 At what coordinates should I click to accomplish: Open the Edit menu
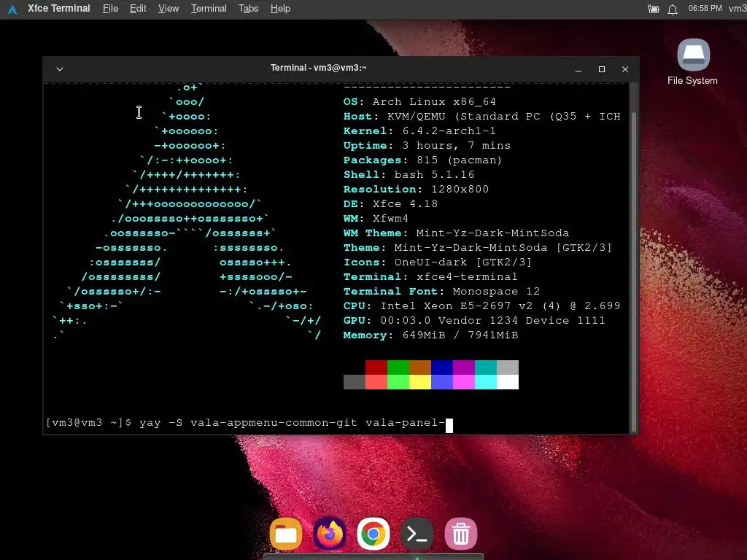(x=138, y=9)
